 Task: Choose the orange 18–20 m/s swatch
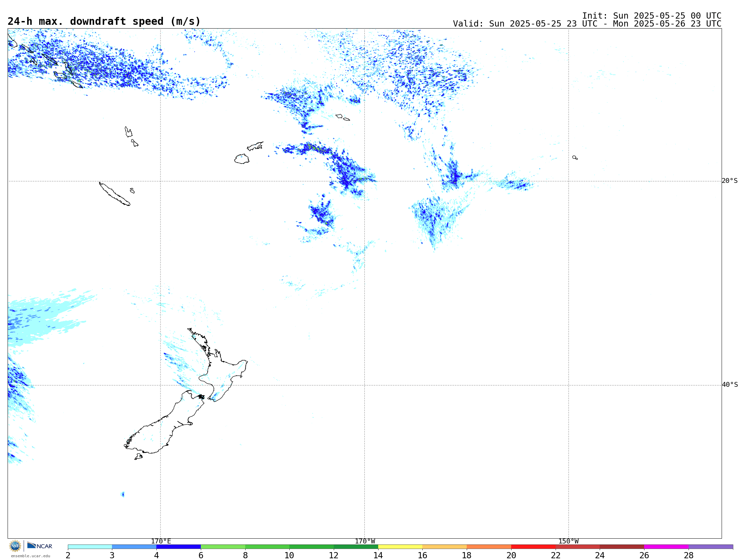coord(489,547)
